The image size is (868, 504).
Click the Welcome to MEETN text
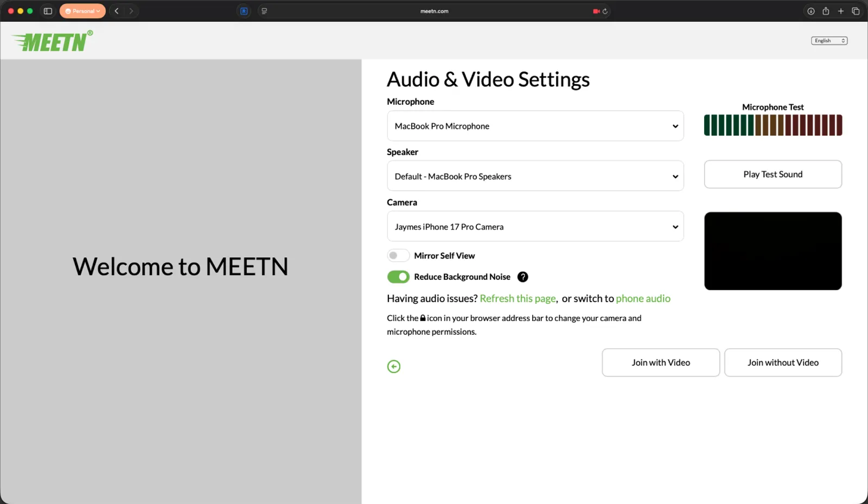181,266
